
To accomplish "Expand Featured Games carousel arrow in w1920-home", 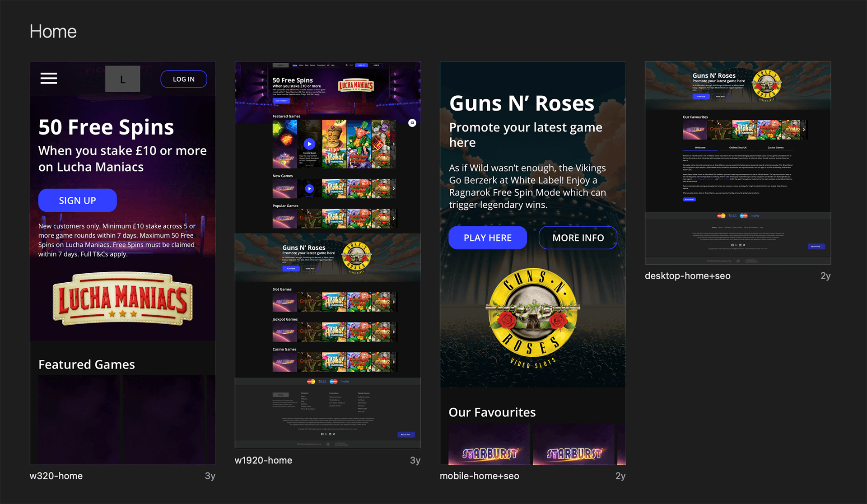I will (393, 144).
